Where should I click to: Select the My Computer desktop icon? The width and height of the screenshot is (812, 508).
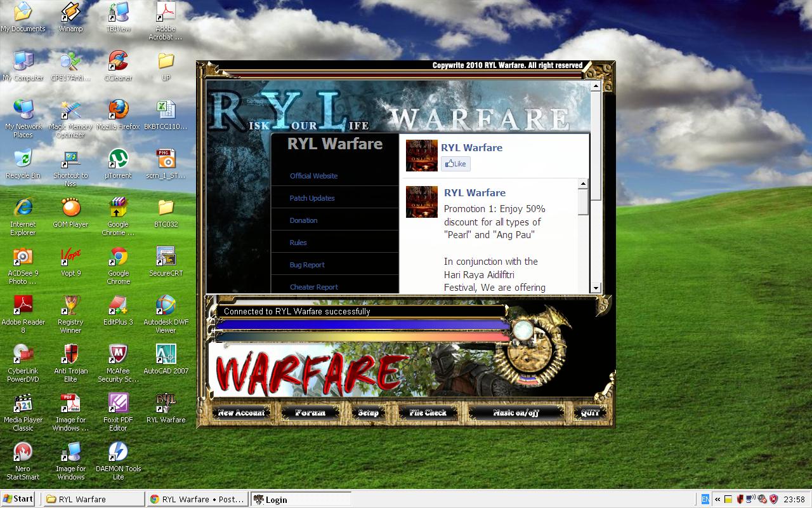pos(23,66)
